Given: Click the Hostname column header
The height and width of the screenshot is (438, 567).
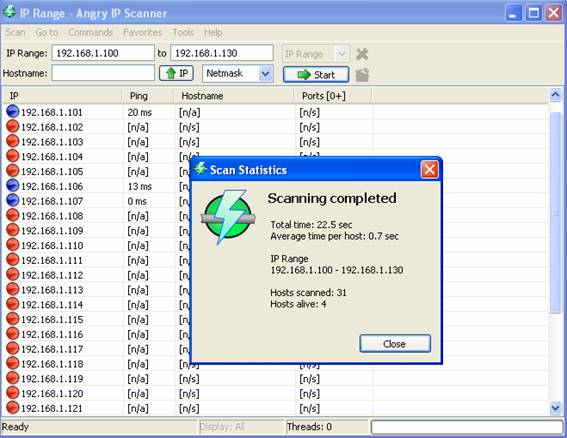Looking at the screenshot, I should (x=234, y=96).
